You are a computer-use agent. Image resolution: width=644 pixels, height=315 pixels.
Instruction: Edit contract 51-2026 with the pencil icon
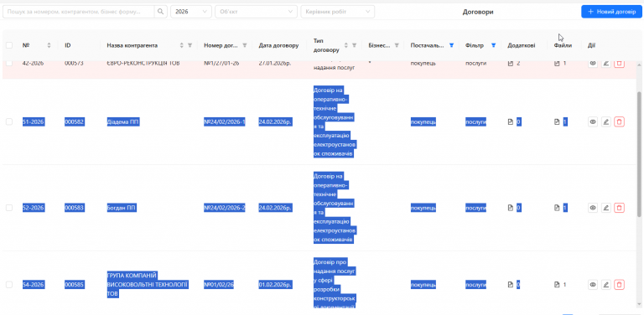point(605,121)
